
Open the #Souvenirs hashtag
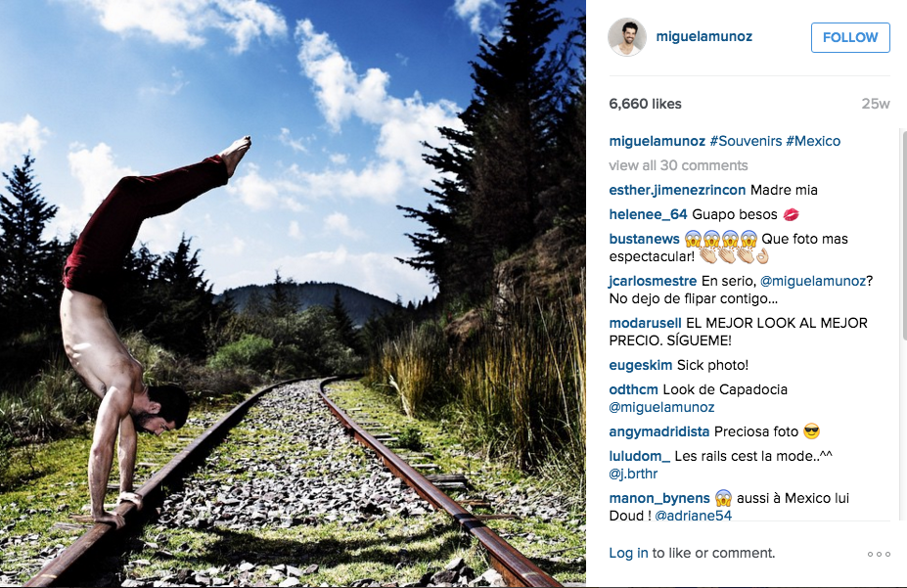[746, 141]
